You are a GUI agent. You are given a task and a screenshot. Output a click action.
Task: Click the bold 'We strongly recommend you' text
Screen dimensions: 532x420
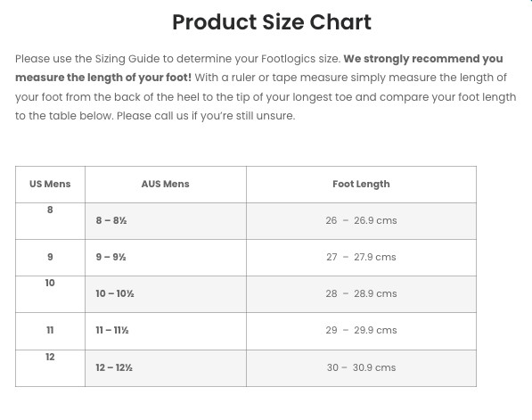423,59
